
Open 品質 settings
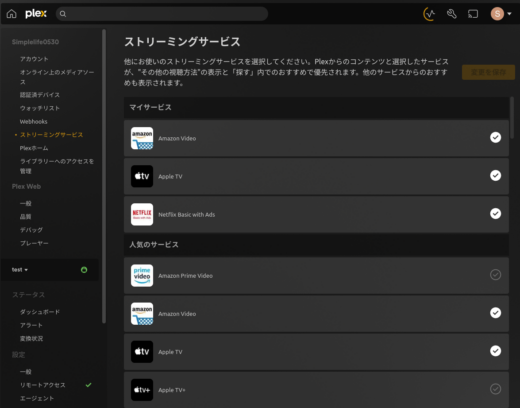pos(25,217)
